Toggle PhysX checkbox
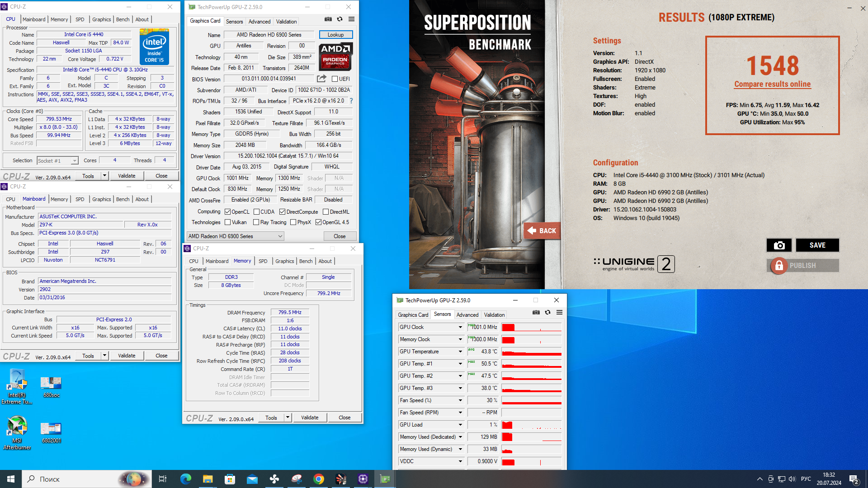Image resolution: width=868 pixels, height=488 pixels. pyautogui.click(x=293, y=222)
